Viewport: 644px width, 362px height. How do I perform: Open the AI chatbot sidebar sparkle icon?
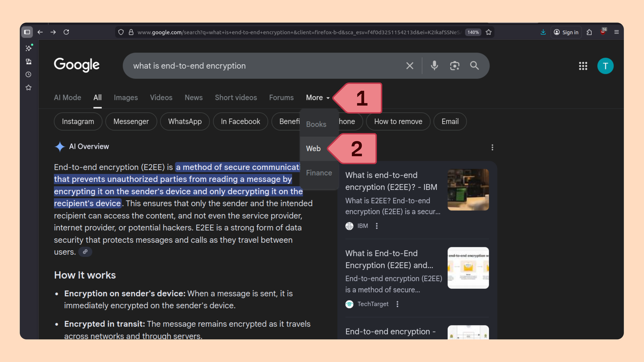click(x=29, y=48)
